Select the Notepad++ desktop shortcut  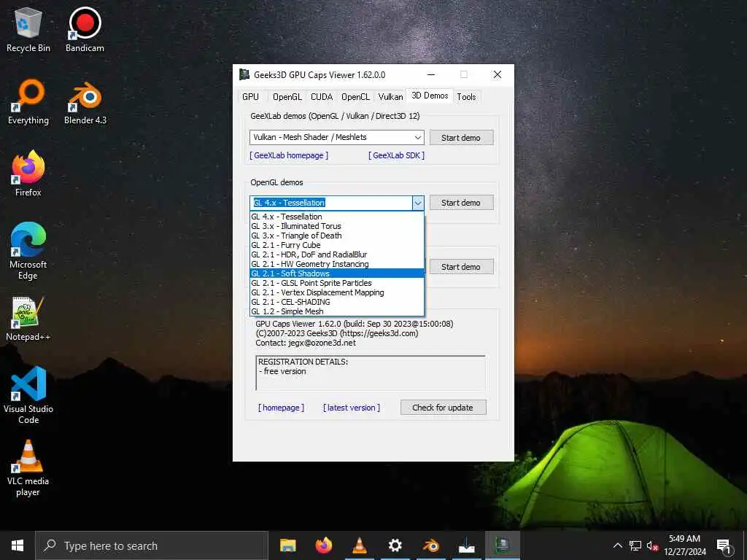(x=28, y=319)
